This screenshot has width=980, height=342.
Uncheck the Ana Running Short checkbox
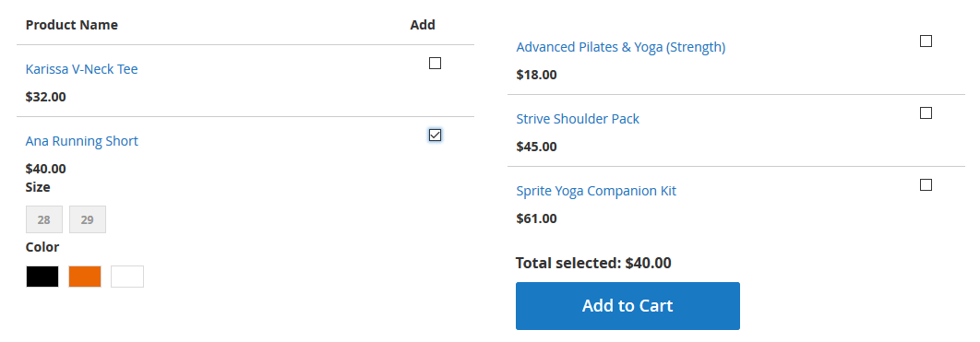435,135
